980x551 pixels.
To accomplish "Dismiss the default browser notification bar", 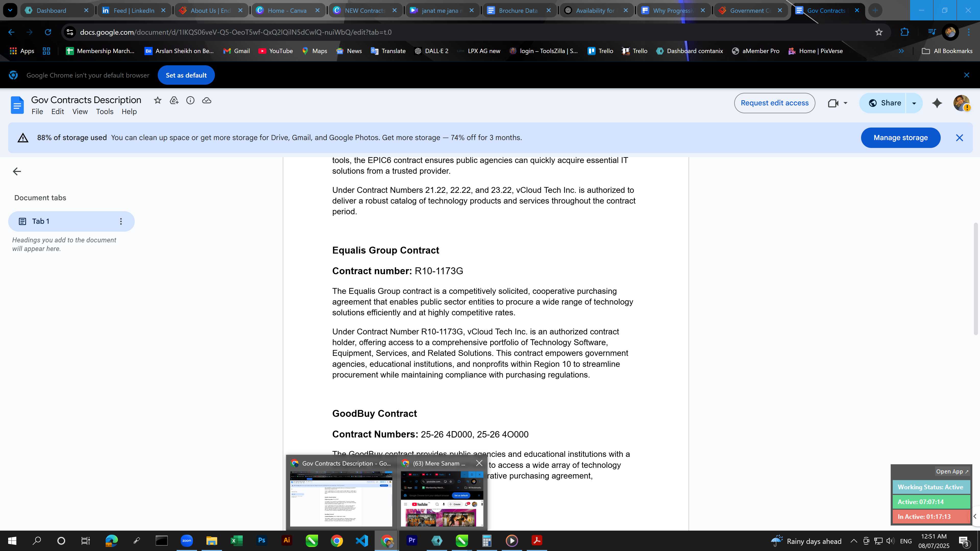I will point(966,75).
